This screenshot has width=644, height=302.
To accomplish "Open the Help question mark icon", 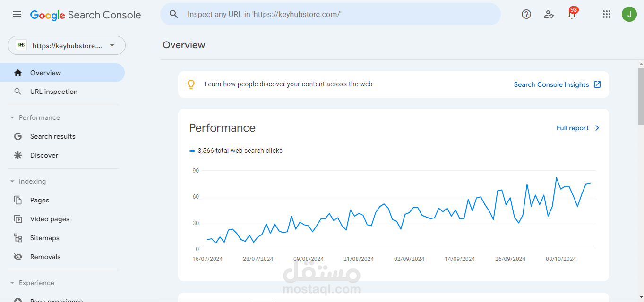I will pos(526,14).
